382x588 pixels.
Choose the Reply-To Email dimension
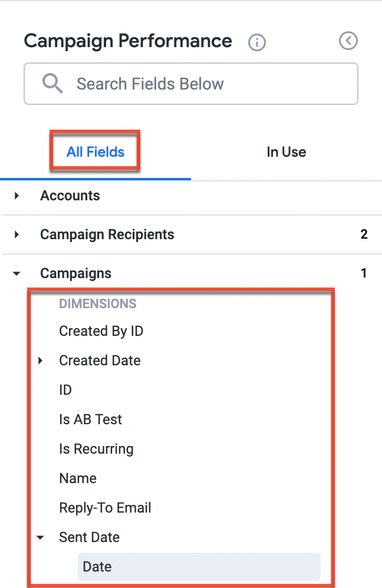point(105,508)
